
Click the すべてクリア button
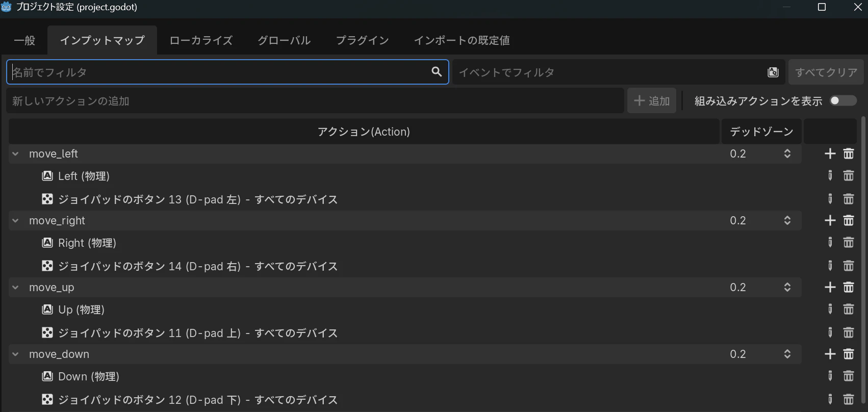click(x=826, y=72)
